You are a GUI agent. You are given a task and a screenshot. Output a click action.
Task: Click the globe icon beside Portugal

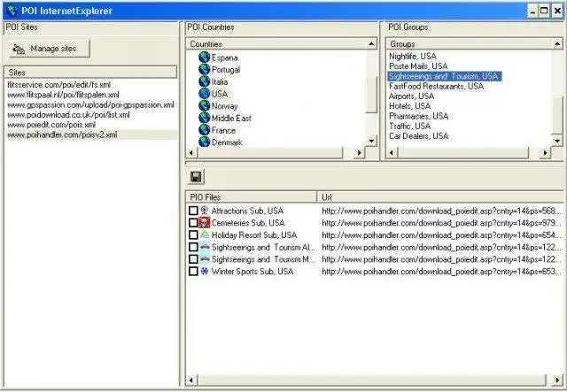point(205,69)
